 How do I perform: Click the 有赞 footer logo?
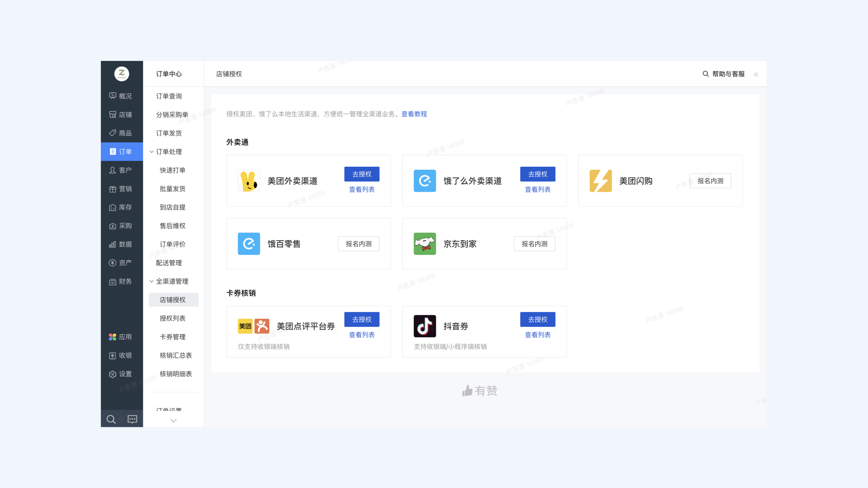pyautogui.click(x=480, y=391)
